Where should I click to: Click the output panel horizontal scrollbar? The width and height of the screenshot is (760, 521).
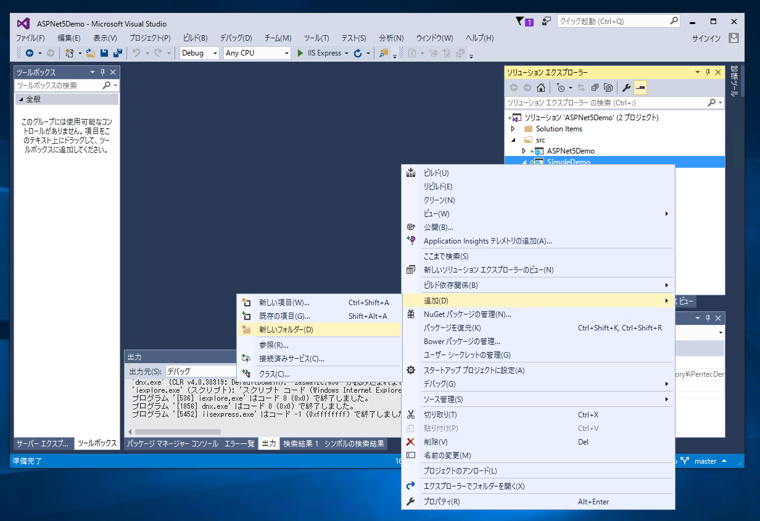(x=178, y=431)
